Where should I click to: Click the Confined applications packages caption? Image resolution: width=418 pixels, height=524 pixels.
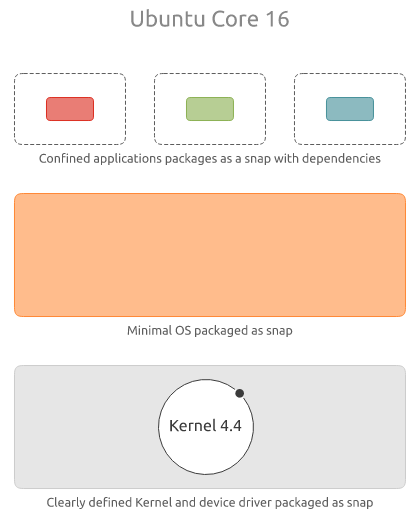pyautogui.click(x=210, y=159)
